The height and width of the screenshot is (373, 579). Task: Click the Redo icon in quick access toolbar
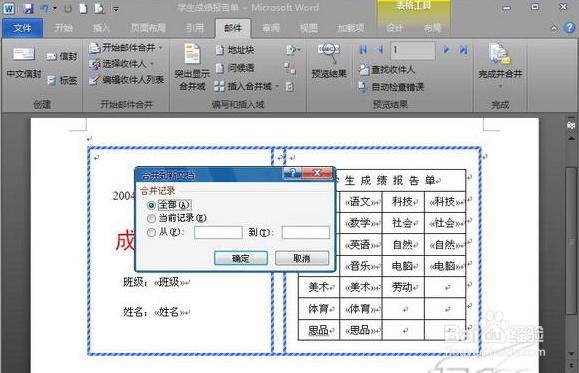click(x=68, y=8)
